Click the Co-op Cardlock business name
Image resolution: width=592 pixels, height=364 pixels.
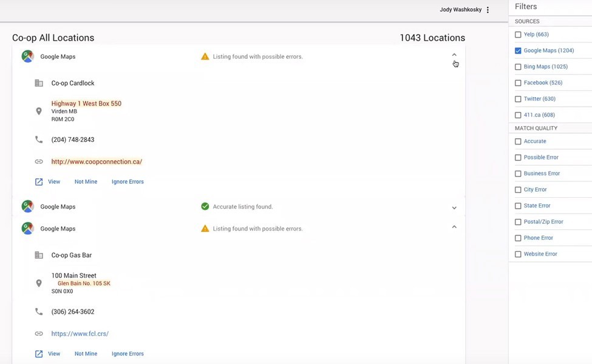[x=73, y=83]
